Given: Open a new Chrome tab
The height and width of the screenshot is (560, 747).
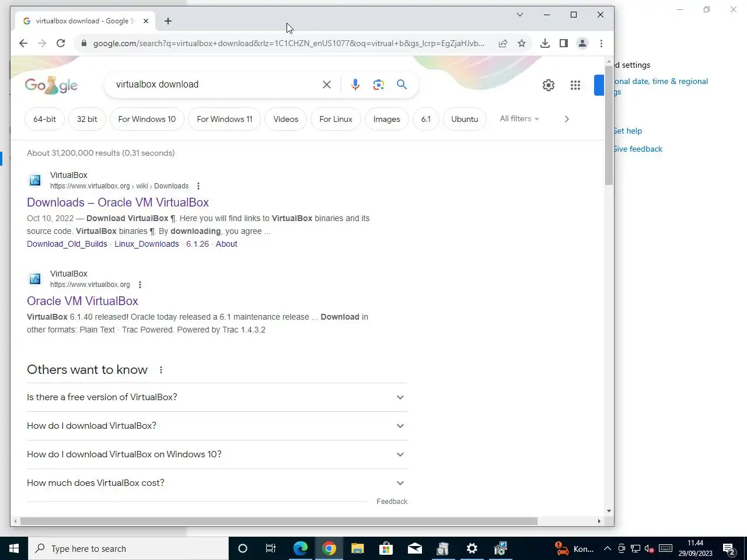Looking at the screenshot, I should click(x=168, y=21).
